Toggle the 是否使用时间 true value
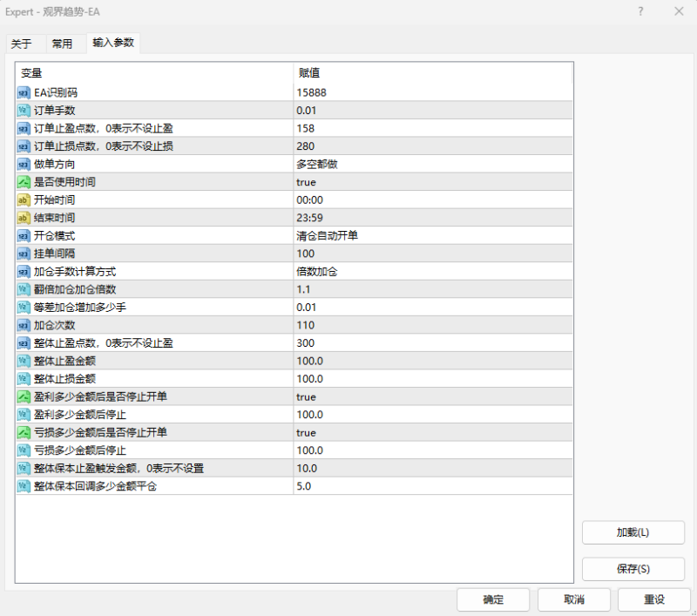The width and height of the screenshot is (697, 616). click(392, 181)
